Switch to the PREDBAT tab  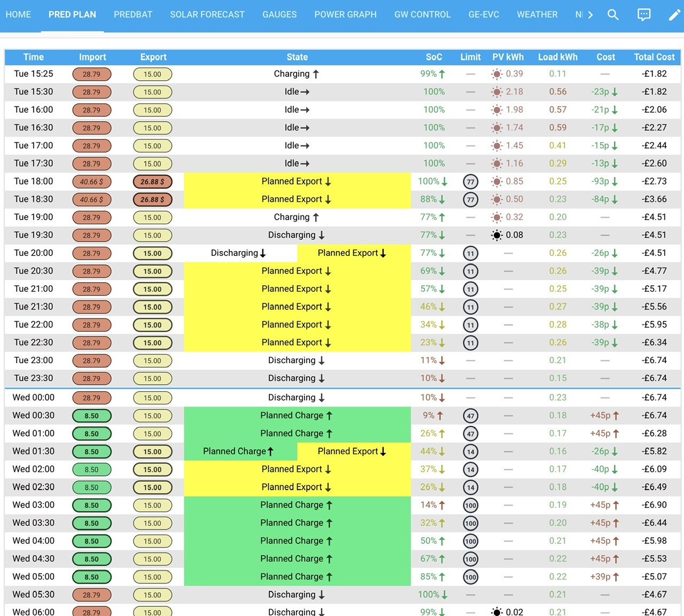coord(133,14)
